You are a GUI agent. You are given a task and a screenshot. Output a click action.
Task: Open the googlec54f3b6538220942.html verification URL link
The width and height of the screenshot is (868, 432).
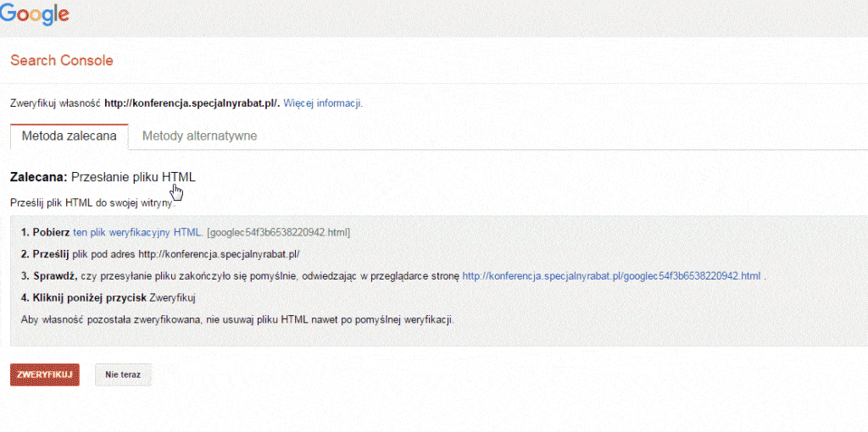(611, 275)
